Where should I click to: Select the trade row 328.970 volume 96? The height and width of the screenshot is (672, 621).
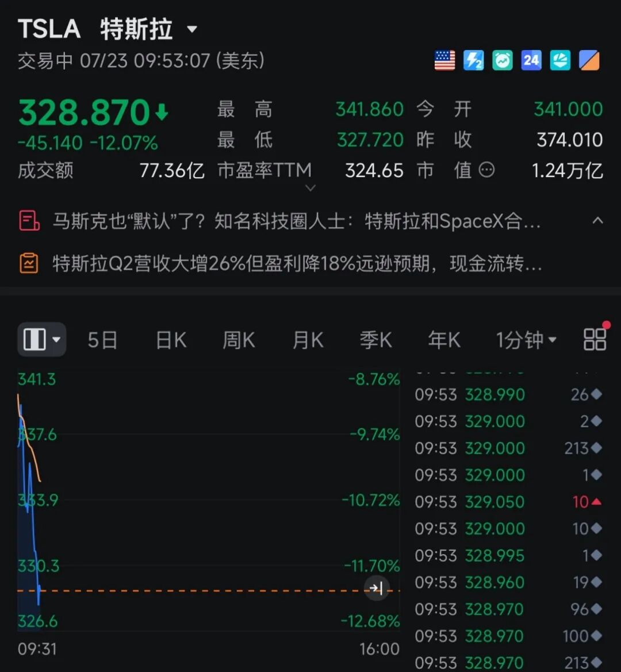point(508,609)
